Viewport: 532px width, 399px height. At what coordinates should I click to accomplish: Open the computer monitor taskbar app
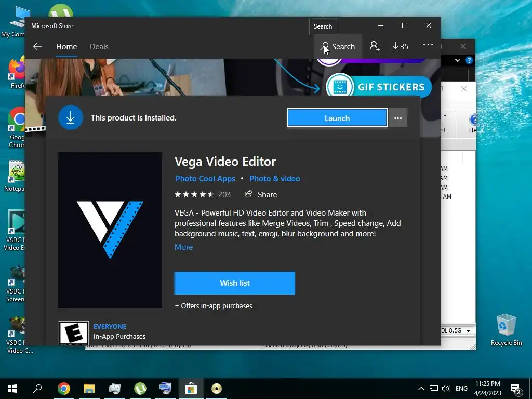pos(115,389)
